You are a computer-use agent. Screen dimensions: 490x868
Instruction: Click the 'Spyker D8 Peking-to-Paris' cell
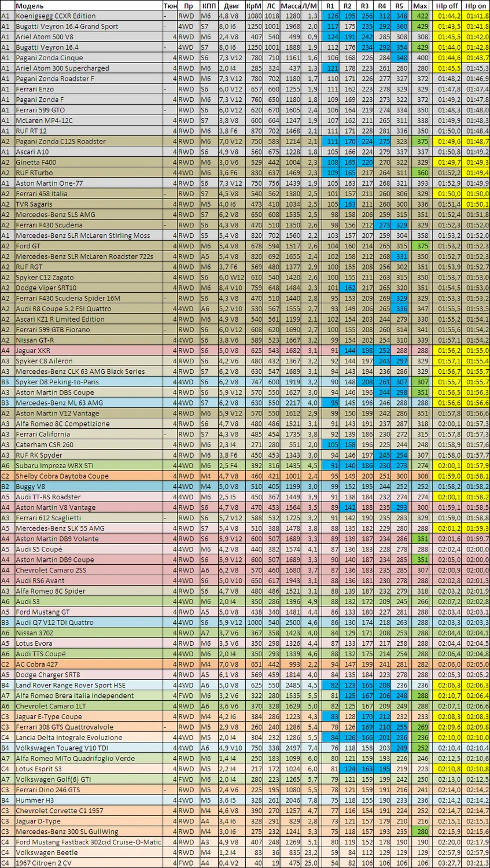(x=88, y=382)
